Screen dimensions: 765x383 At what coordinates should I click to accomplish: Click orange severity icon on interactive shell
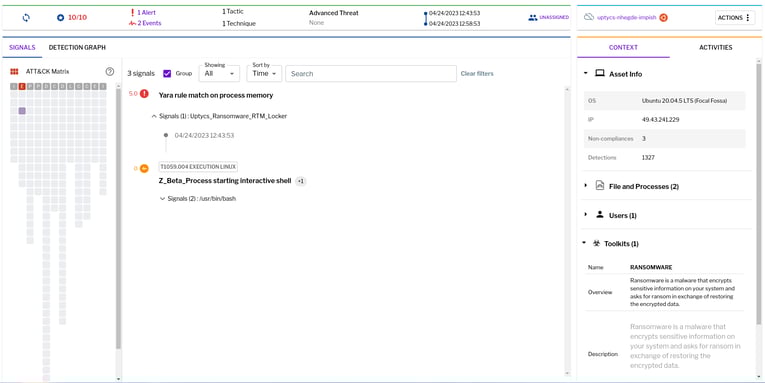144,168
